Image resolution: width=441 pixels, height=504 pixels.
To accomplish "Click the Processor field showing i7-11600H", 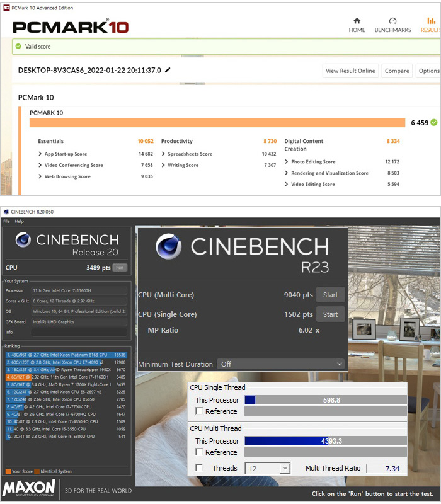I will [79, 290].
